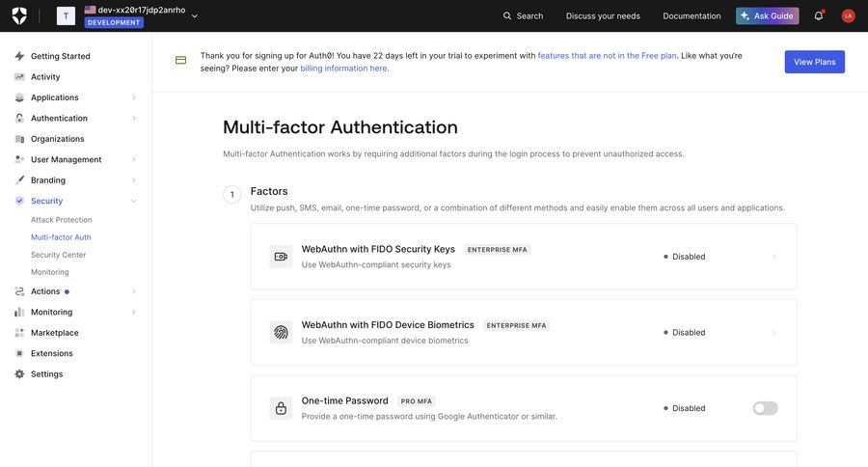Click the fingerprint biometrics icon
868x467 pixels.
coord(281,332)
